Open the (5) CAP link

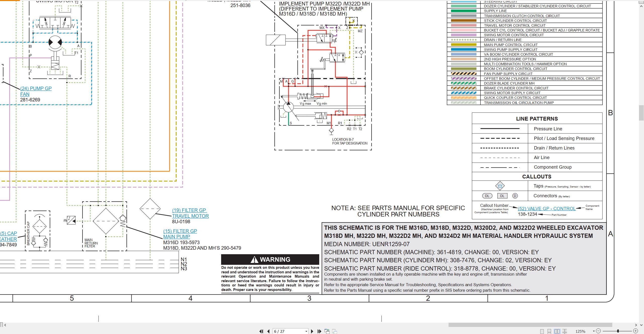9,233
